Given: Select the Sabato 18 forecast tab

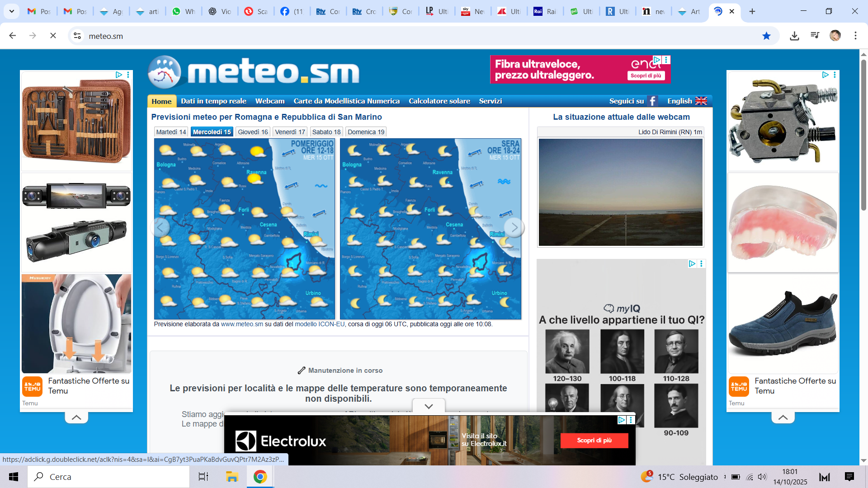Looking at the screenshot, I should pos(326,132).
